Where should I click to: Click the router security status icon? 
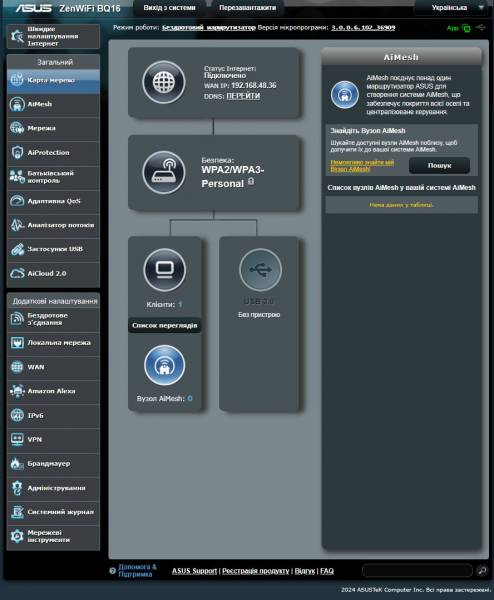click(x=164, y=173)
